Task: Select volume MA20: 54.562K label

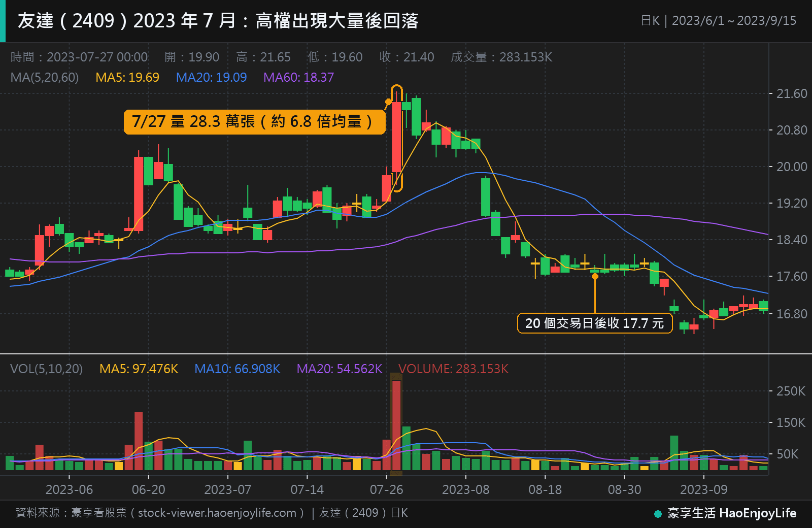Action: (339, 369)
